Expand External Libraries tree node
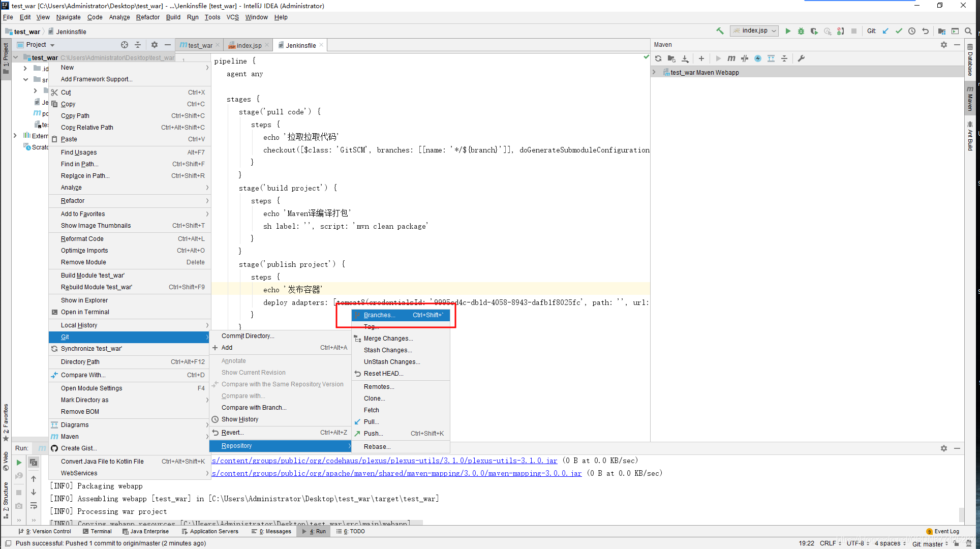The image size is (980, 549). [x=15, y=136]
